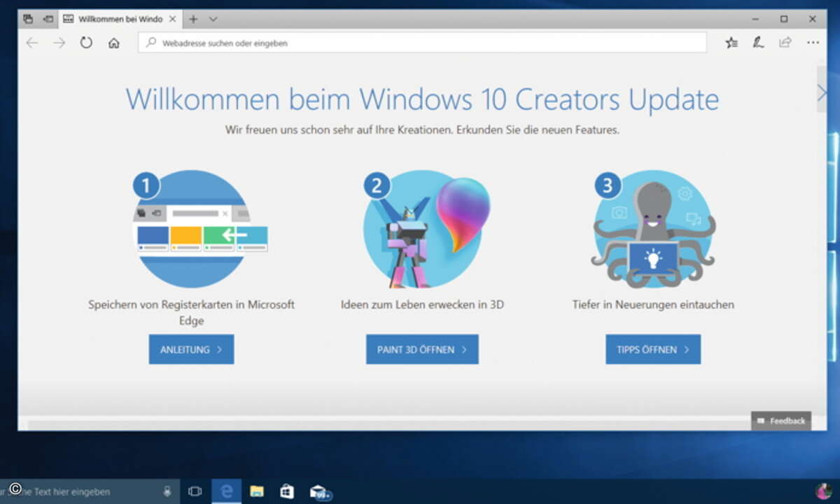
Task: Open File Explorer from the taskbar
Action: tap(257, 491)
